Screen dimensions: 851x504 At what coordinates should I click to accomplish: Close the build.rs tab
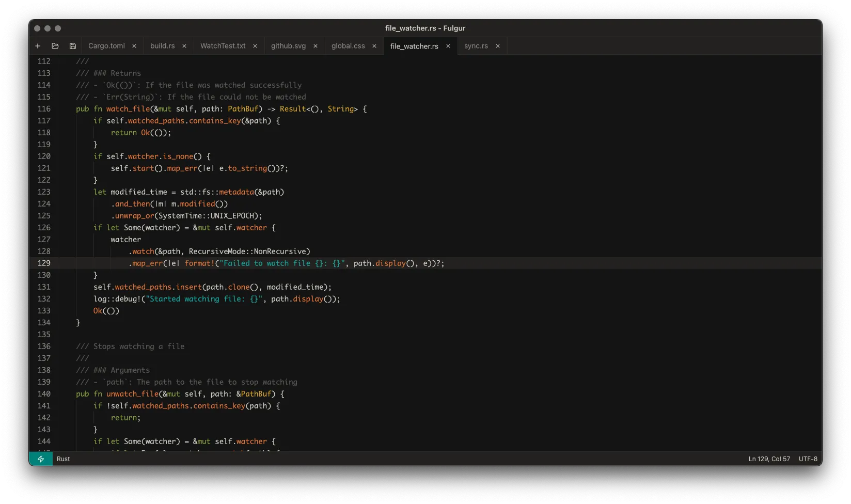click(x=184, y=46)
